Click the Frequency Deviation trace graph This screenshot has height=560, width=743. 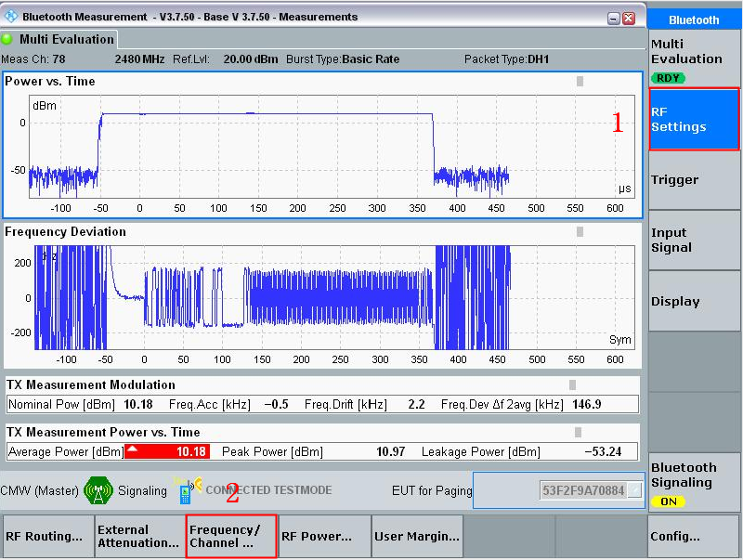point(334,297)
